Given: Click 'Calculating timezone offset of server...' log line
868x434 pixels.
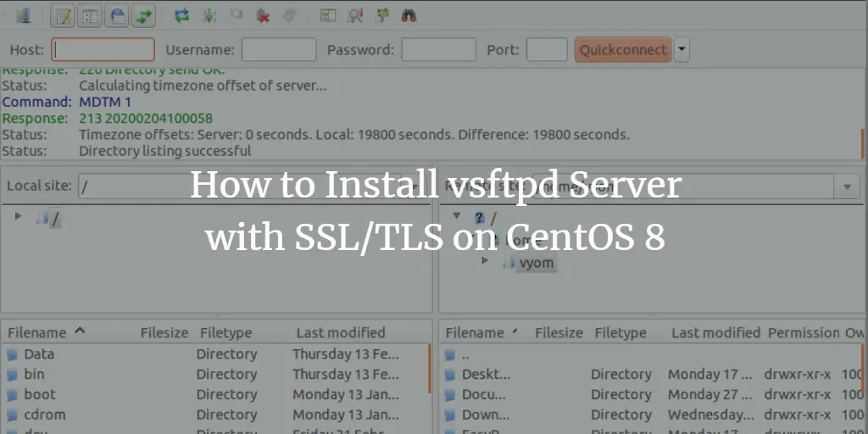Looking at the screenshot, I should 203,86.
